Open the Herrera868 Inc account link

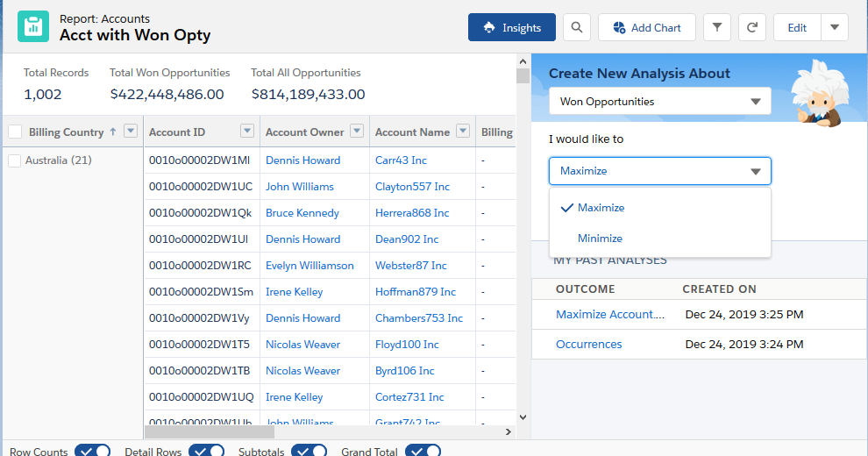tap(412, 213)
